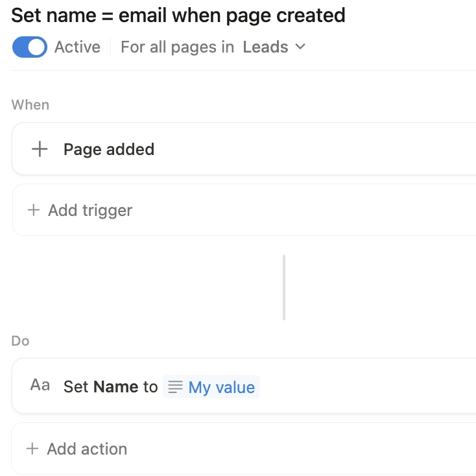The image size is (476, 476).
Task: Toggle the Active automation switch off
Action: (x=29, y=47)
